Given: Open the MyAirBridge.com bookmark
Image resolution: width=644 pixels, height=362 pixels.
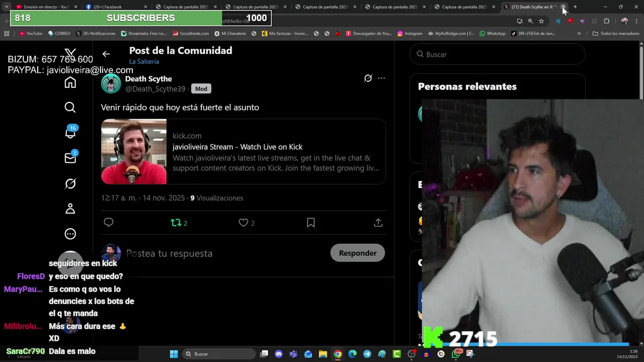Looking at the screenshot, I should click(451, 34).
